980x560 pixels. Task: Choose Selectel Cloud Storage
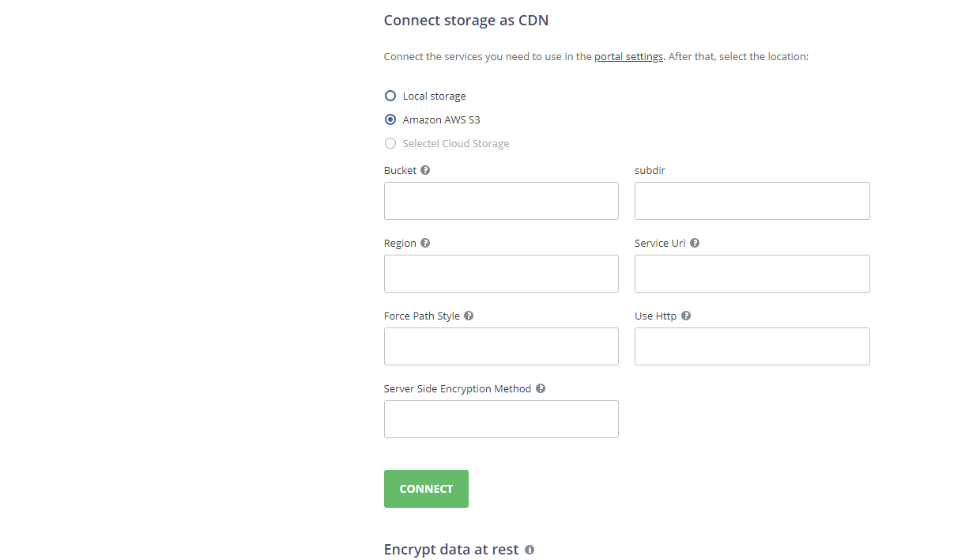click(390, 143)
